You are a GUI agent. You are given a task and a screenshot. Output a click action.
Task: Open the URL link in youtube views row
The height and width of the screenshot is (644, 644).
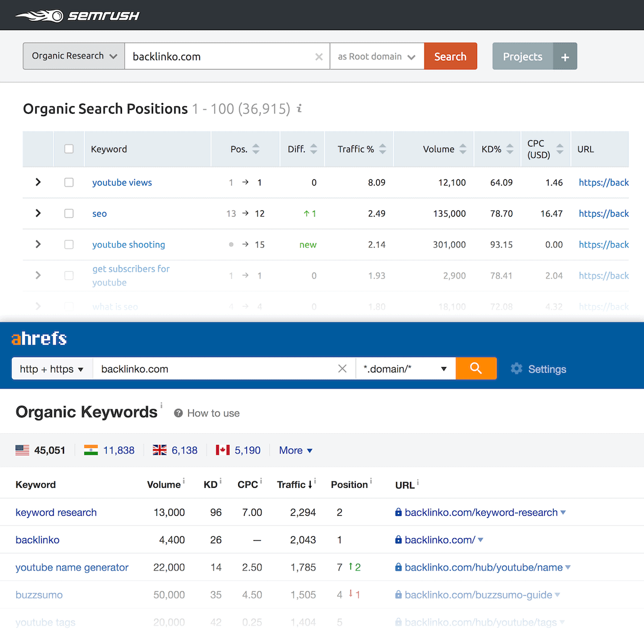pos(604,182)
